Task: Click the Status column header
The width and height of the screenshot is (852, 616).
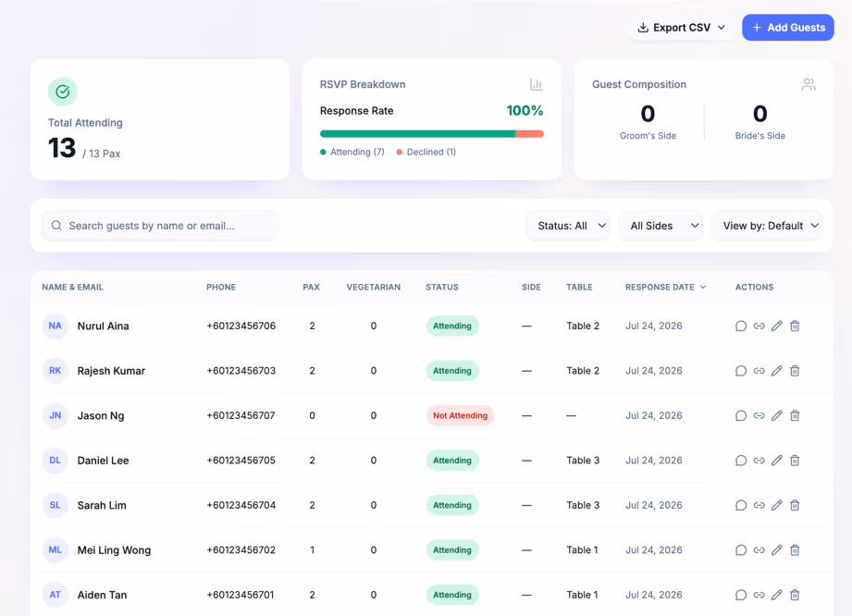Action: [442, 287]
